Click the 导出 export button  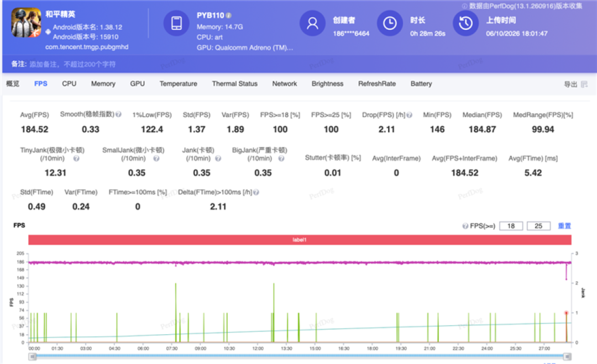pyautogui.click(x=570, y=84)
